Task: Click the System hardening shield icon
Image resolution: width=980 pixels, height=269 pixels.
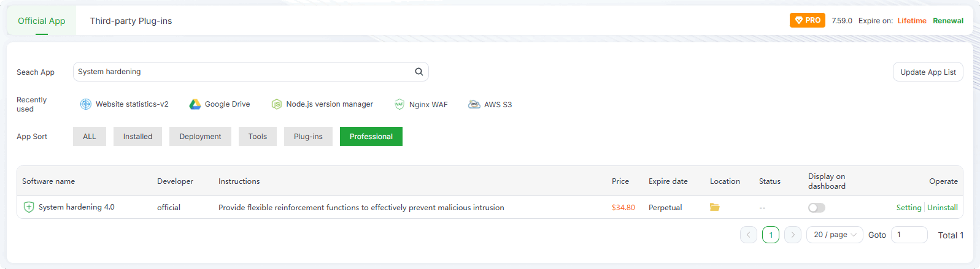Action: click(29, 207)
